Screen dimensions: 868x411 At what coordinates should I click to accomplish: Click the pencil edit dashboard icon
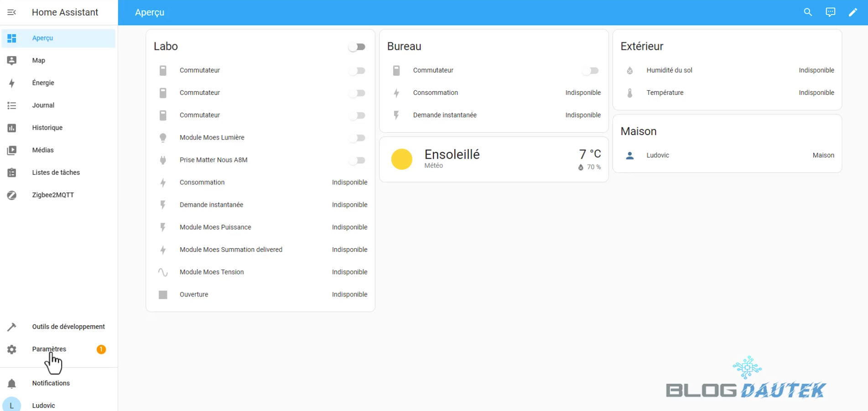pyautogui.click(x=852, y=12)
